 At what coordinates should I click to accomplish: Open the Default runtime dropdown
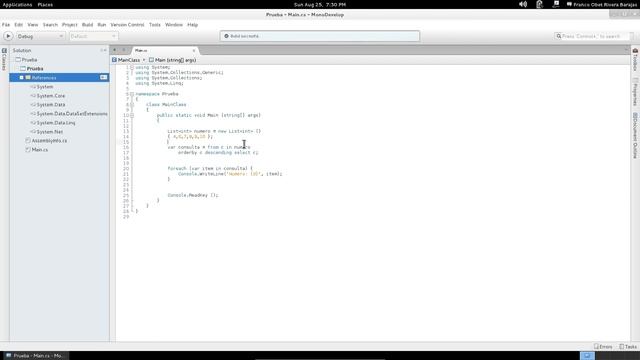[x=93, y=36]
